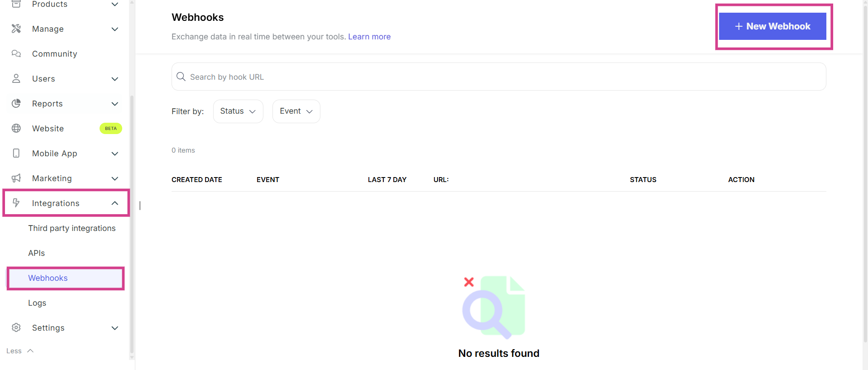The image size is (868, 370).
Task: Click the Users person icon
Action: (x=16, y=79)
